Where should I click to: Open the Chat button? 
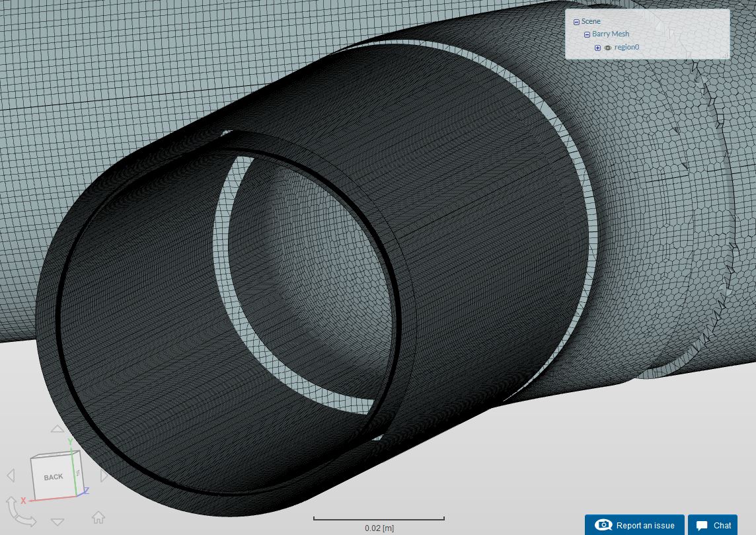(x=712, y=525)
